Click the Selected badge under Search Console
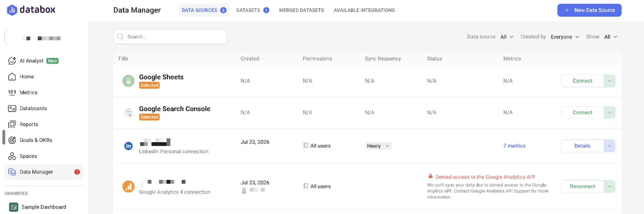Image resolution: width=644 pixels, height=214 pixels. 149,117
